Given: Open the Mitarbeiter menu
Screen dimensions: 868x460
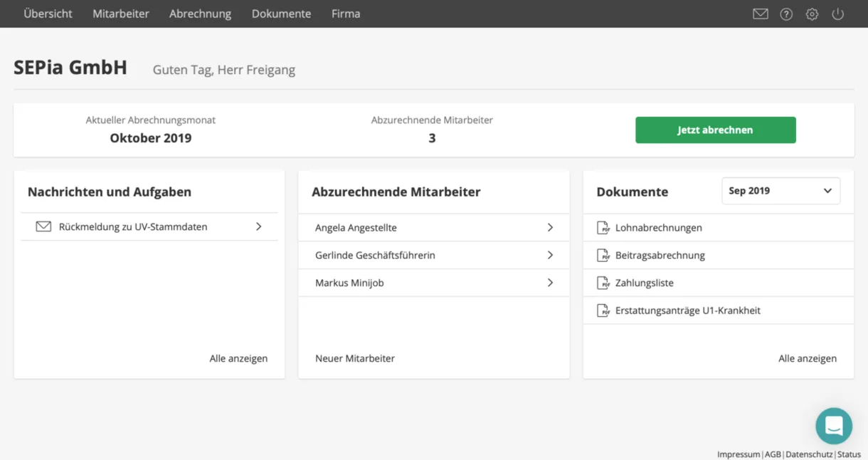Looking at the screenshot, I should [121, 14].
